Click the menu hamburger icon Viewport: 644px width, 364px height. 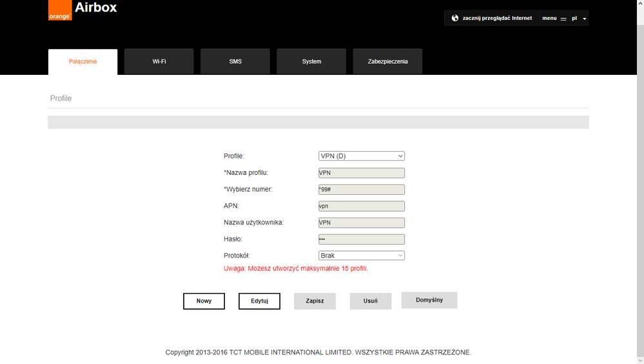563,19
